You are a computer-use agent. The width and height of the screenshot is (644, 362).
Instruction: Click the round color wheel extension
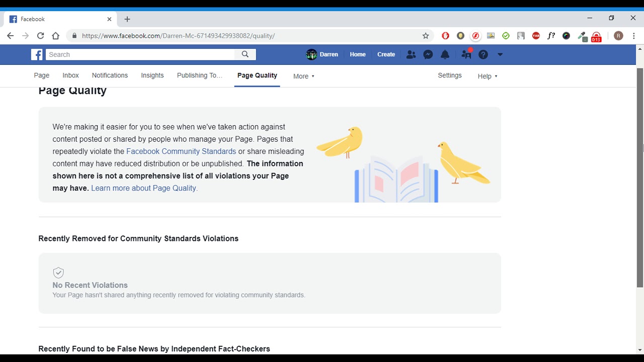pyautogui.click(x=566, y=36)
